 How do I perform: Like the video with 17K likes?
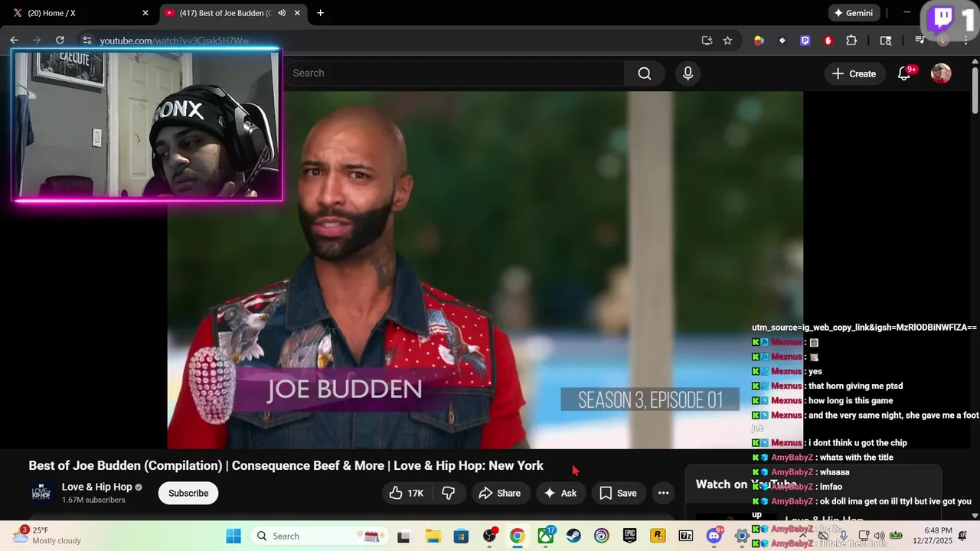(407, 494)
